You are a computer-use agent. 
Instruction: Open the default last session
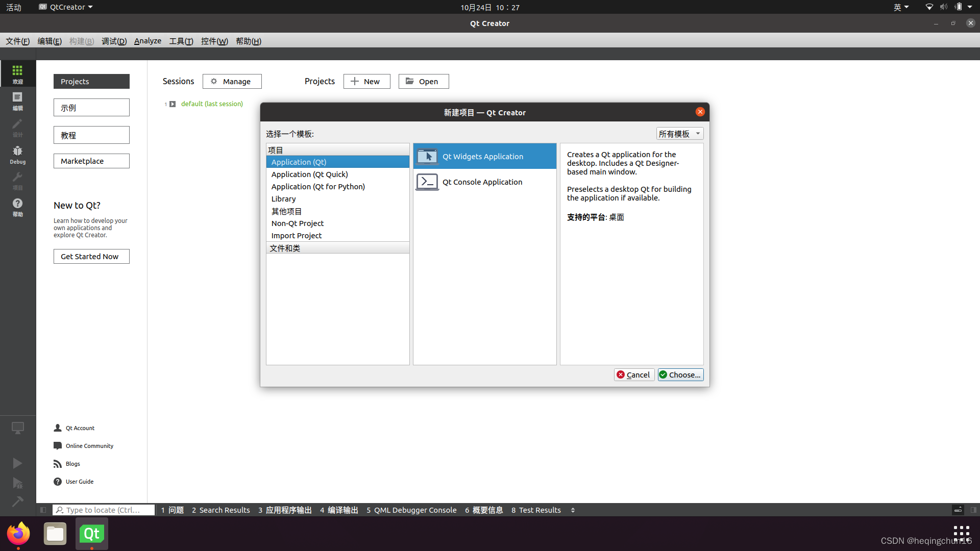pyautogui.click(x=212, y=104)
